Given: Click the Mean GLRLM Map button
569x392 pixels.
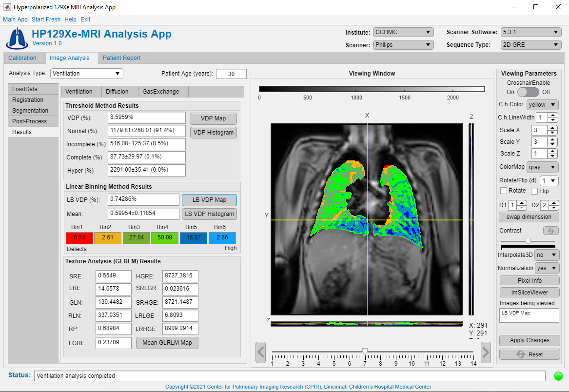Looking at the screenshot, I should (167, 343).
